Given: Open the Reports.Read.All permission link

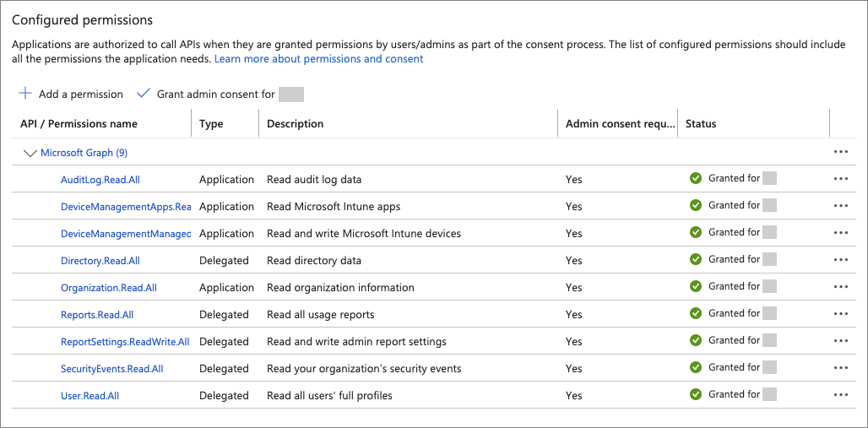Looking at the screenshot, I should coord(97,315).
